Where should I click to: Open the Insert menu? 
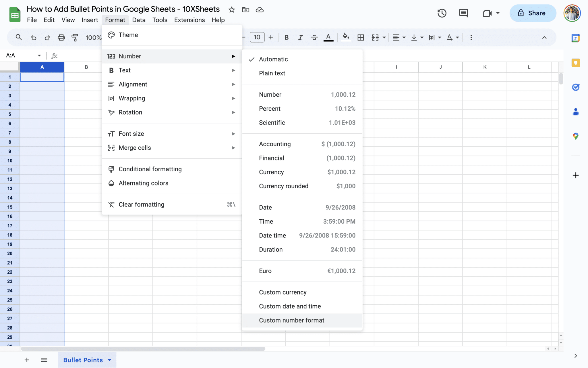coord(90,20)
